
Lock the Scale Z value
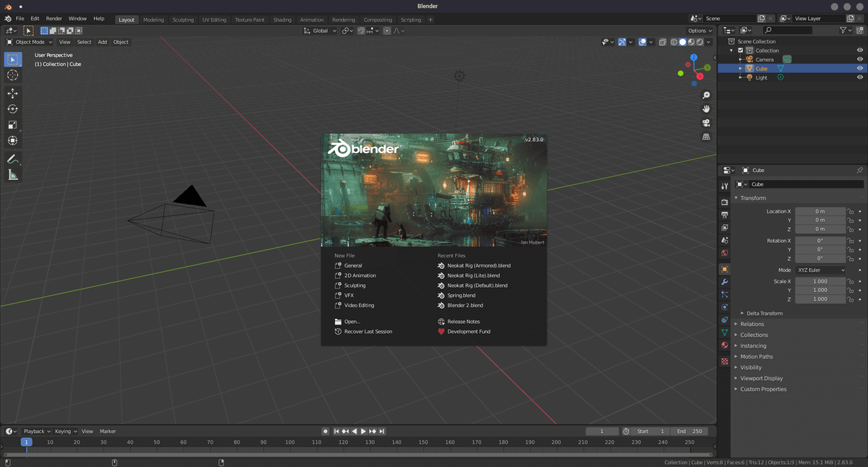[x=851, y=299]
